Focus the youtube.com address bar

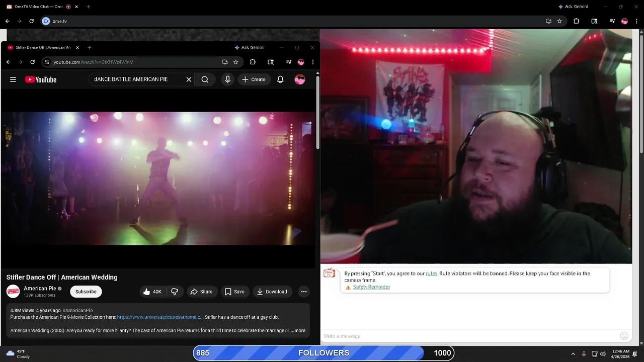tap(136, 62)
